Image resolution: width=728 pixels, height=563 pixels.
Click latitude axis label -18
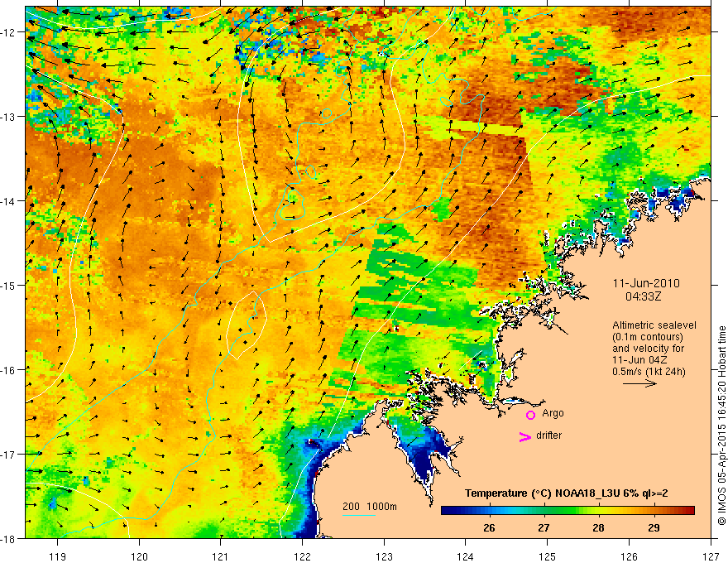[8, 538]
